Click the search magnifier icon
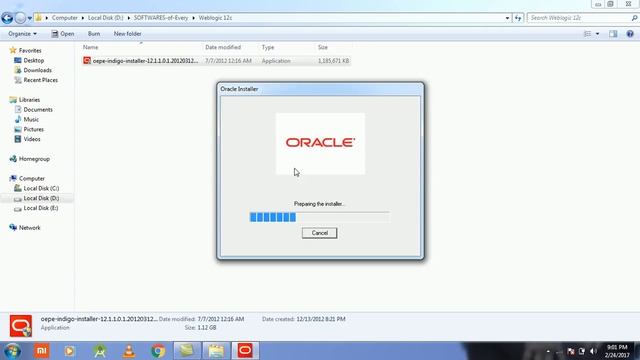Image resolution: width=640 pixels, height=360 pixels. pos(634,18)
